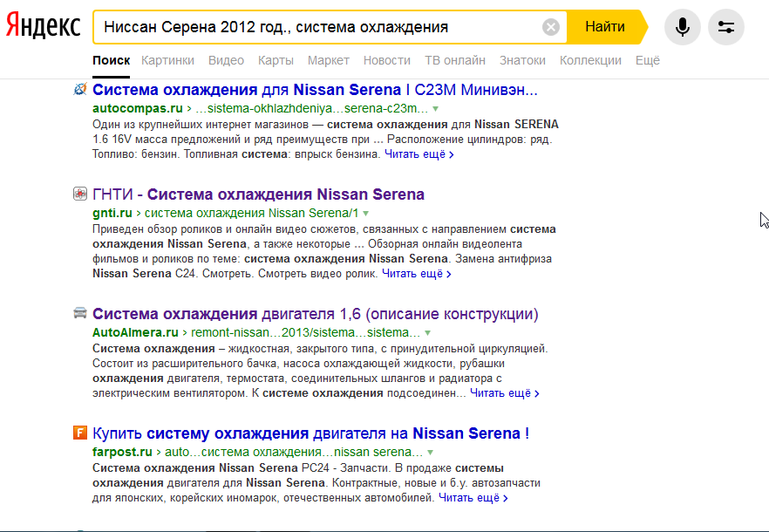The image size is (769, 532).
Task: Switch to Картинки tab
Action: pos(167,60)
